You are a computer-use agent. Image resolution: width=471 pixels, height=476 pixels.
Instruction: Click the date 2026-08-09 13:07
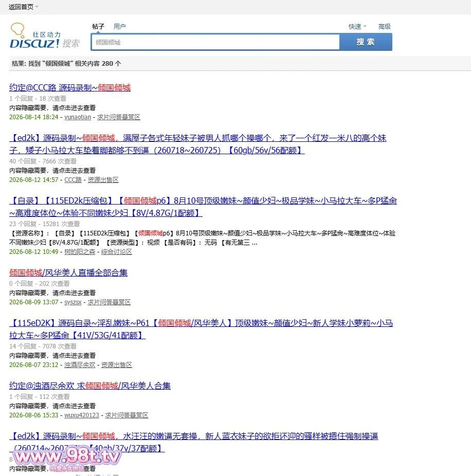click(x=34, y=302)
